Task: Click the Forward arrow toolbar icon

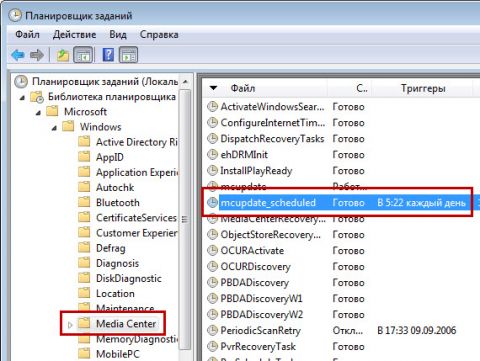Action: coord(37,55)
